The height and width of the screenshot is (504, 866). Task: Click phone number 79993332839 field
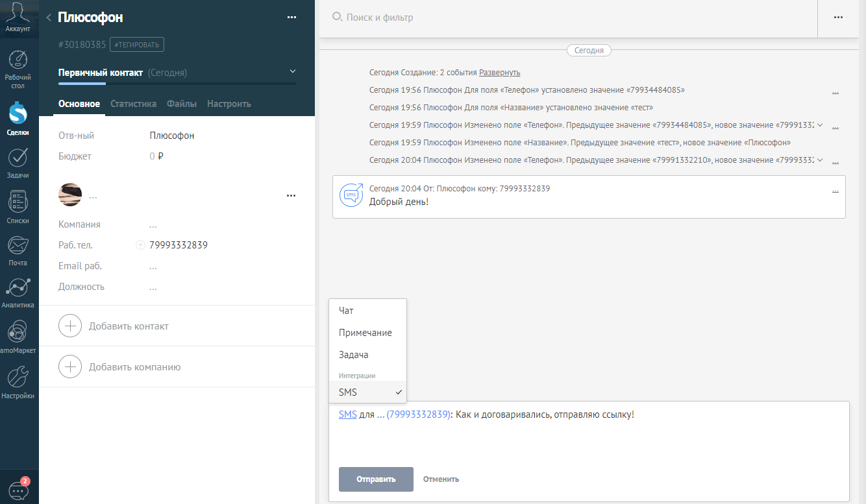tap(179, 245)
